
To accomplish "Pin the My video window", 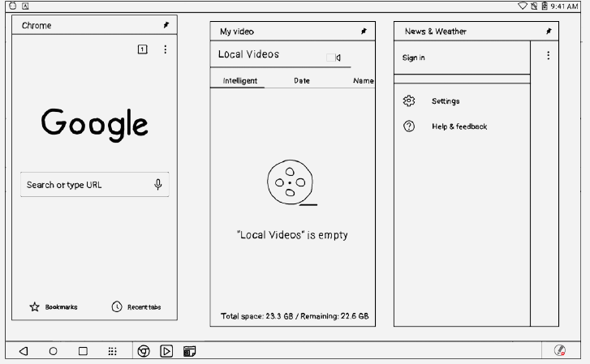I will [x=364, y=31].
